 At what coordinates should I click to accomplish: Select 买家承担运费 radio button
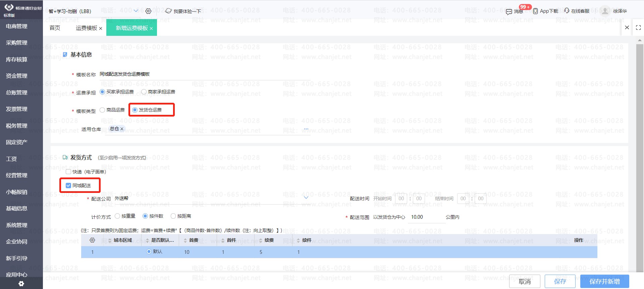[102, 91]
